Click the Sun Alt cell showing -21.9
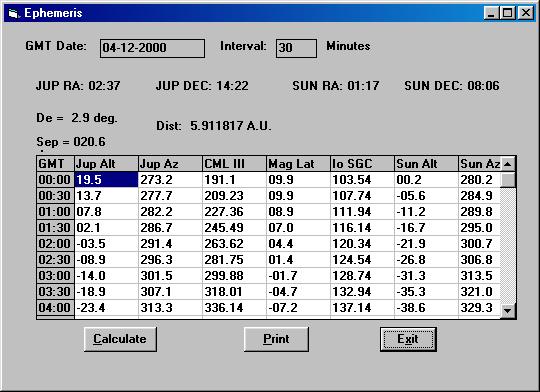The image size is (540, 392). point(427,244)
